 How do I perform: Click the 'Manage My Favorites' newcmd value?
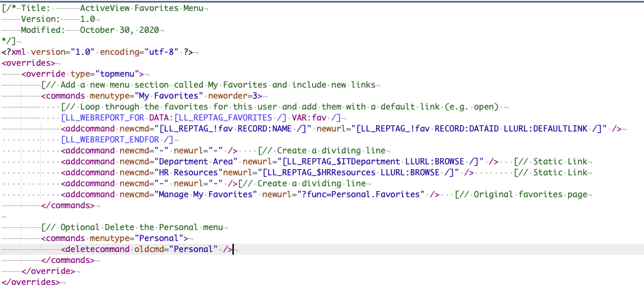[x=205, y=194]
